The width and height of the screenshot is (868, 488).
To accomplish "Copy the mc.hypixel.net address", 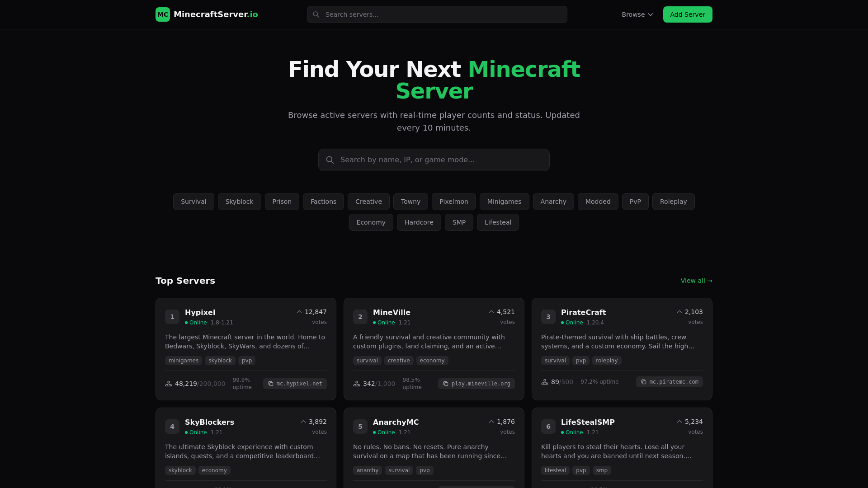I will pyautogui.click(x=295, y=384).
